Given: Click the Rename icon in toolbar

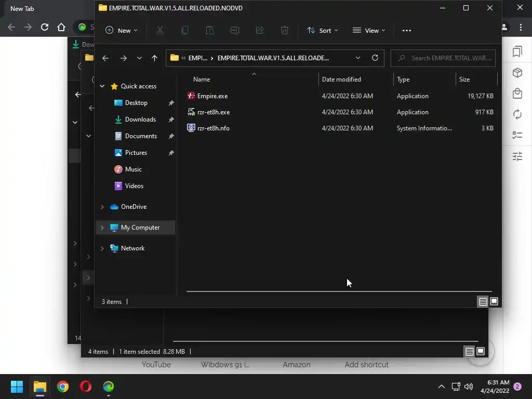Looking at the screenshot, I should (x=235, y=31).
